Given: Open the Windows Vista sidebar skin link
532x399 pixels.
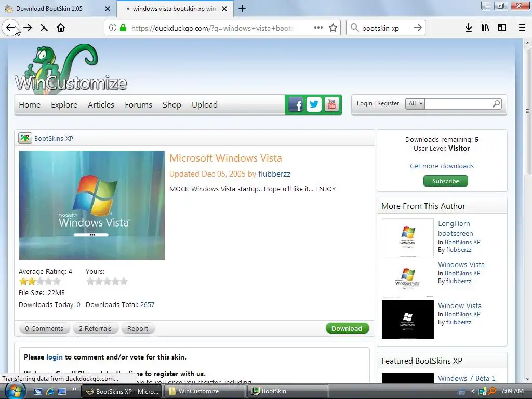Looking at the screenshot, I should (x=461, y=264).
